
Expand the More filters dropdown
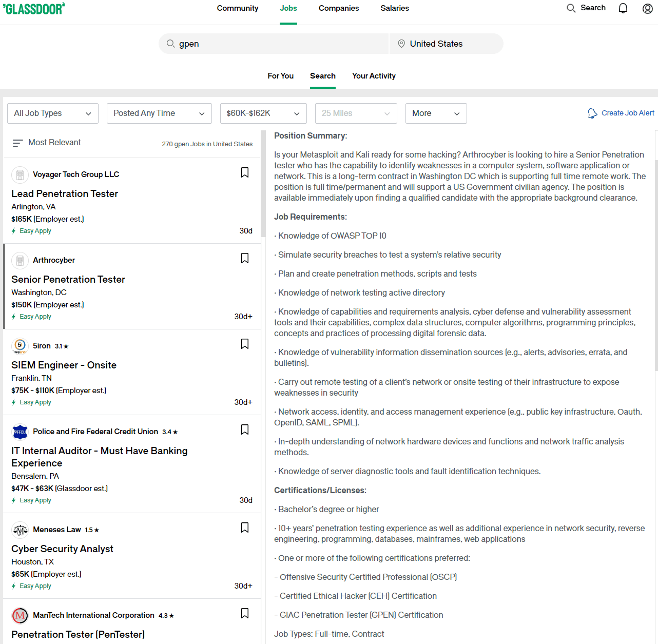click(x=436, y=113)
